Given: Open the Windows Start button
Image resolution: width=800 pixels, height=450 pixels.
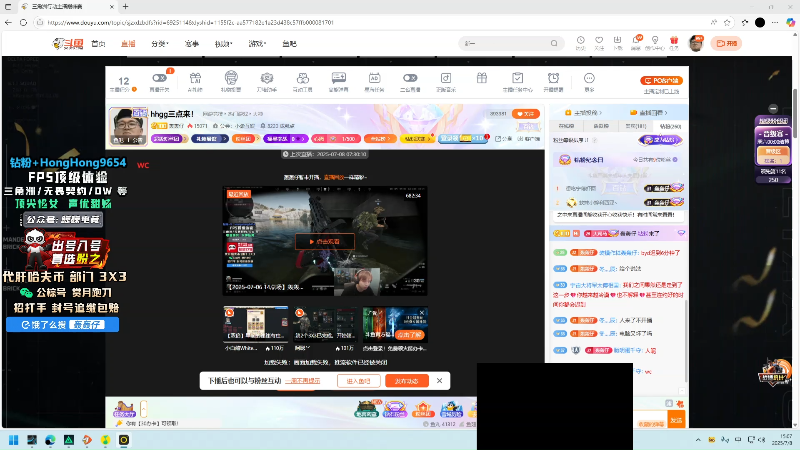Looking at the screenshot, I should click(x=14, y=440).
